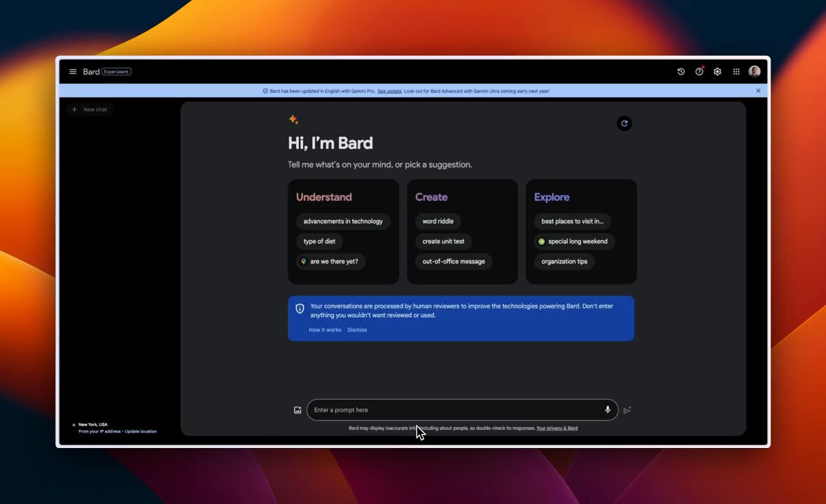Click the Understand card heading
Image resolution: width=826 pixels, height=504 pixels.
324,197
